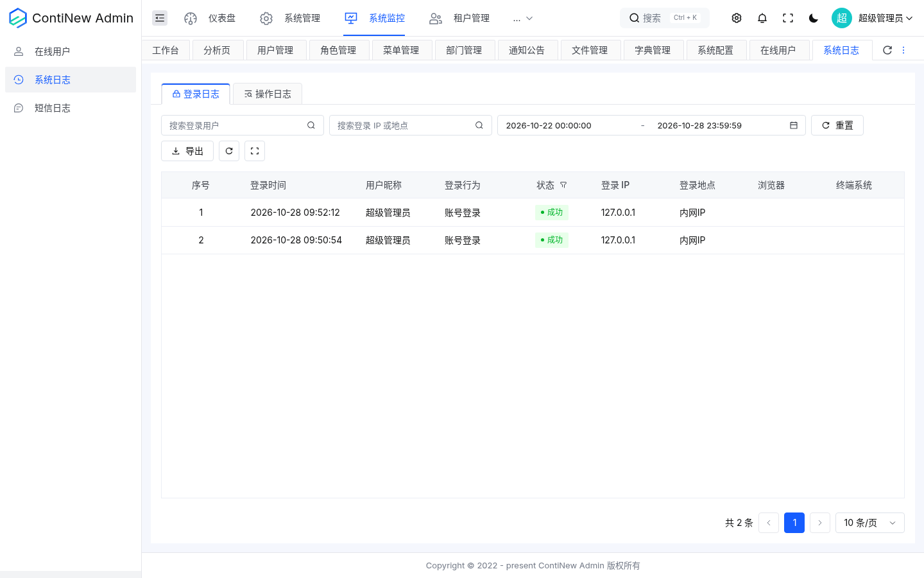Select 登录日志 tab

(196, 94)
